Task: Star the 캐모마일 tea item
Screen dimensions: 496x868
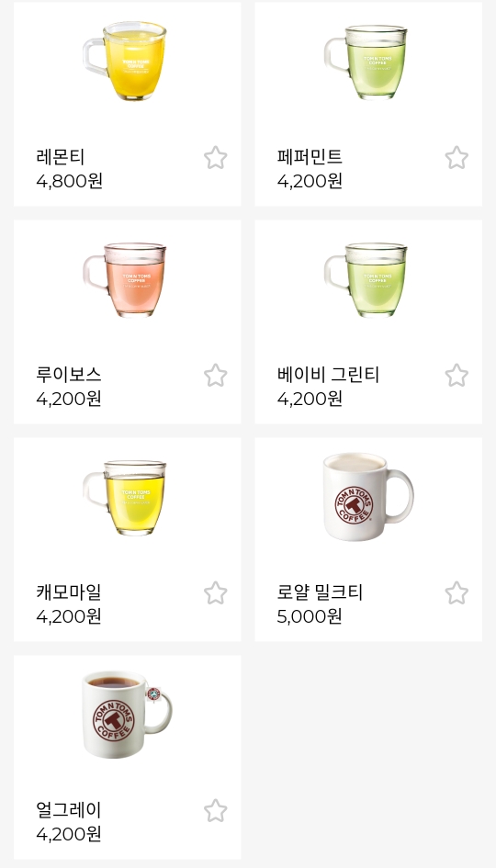Action: pos(215,592)
